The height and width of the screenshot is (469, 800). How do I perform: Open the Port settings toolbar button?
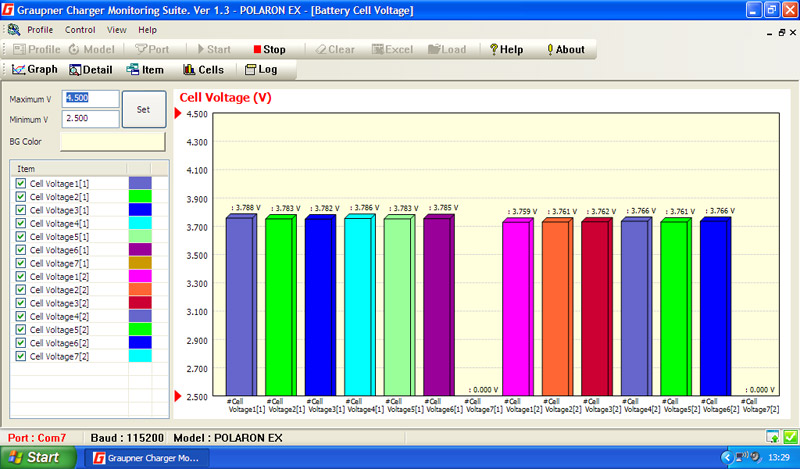[152, 50]
